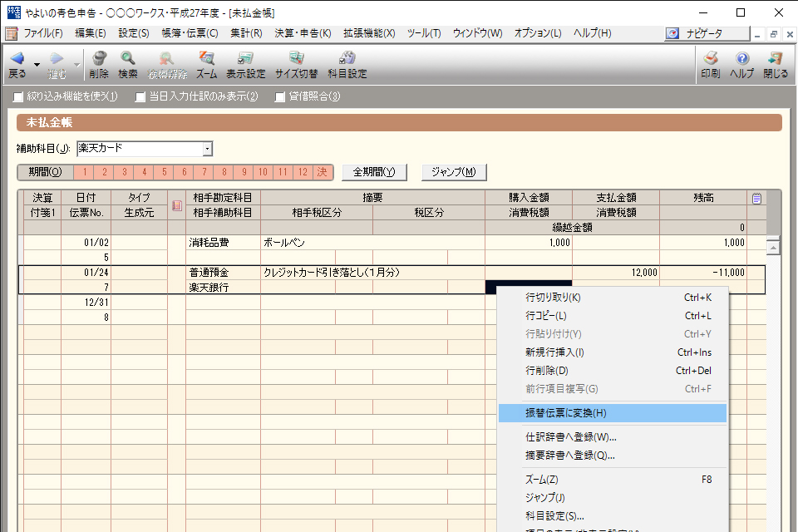Click the サイズ切替 size switch icon
798x532 pixels.
point(296,65)
